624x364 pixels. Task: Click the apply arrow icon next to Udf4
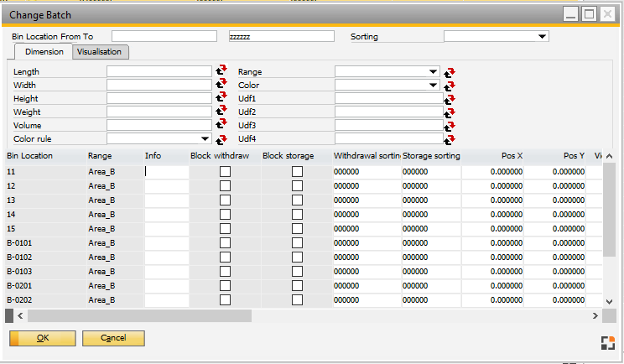(x=450, y=139)
